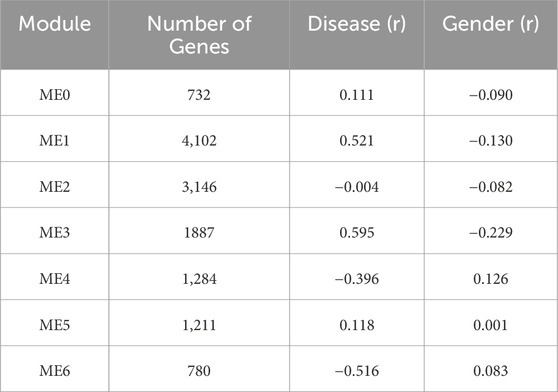Click the −0.229 gender correlation cell

pyautogui.click(x=491, y=233)
